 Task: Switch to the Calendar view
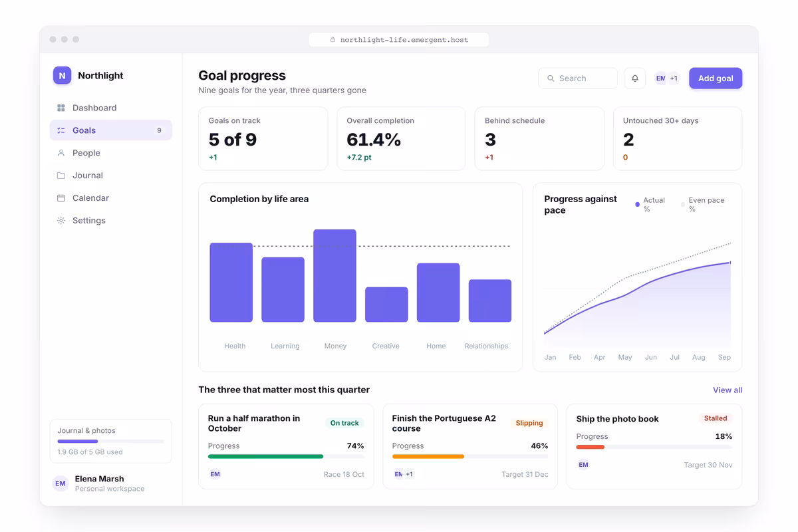point(111,198)
